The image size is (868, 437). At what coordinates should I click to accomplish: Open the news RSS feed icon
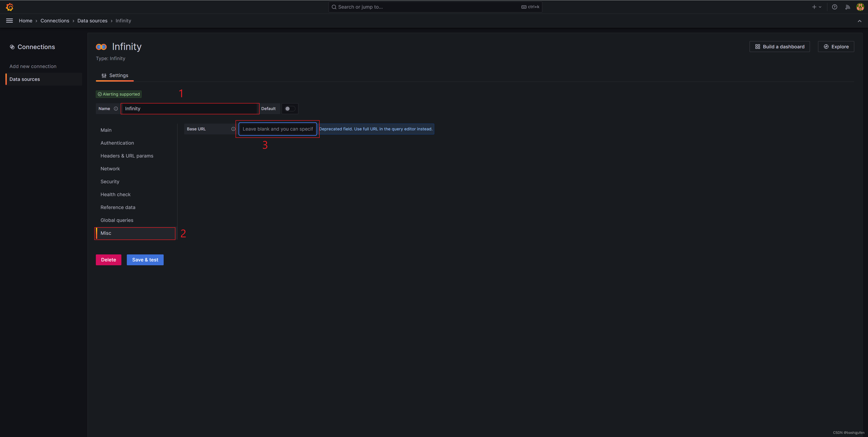tap(847, 7)
